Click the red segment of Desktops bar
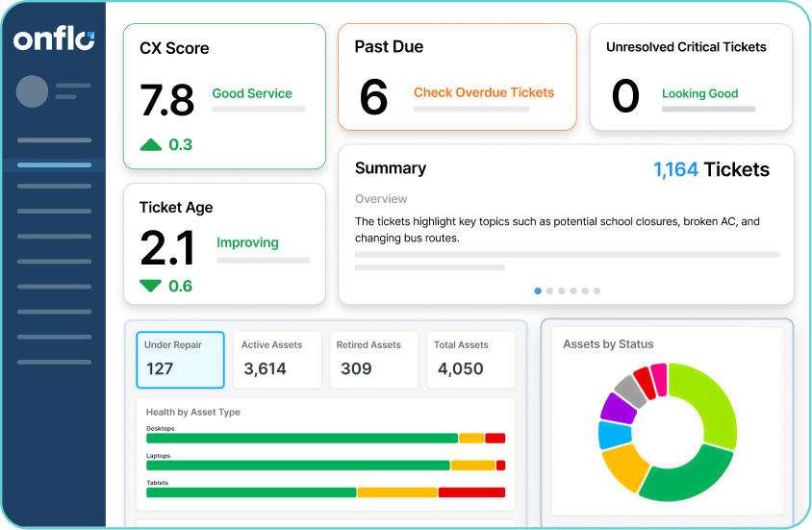 (x=495, y=439)
